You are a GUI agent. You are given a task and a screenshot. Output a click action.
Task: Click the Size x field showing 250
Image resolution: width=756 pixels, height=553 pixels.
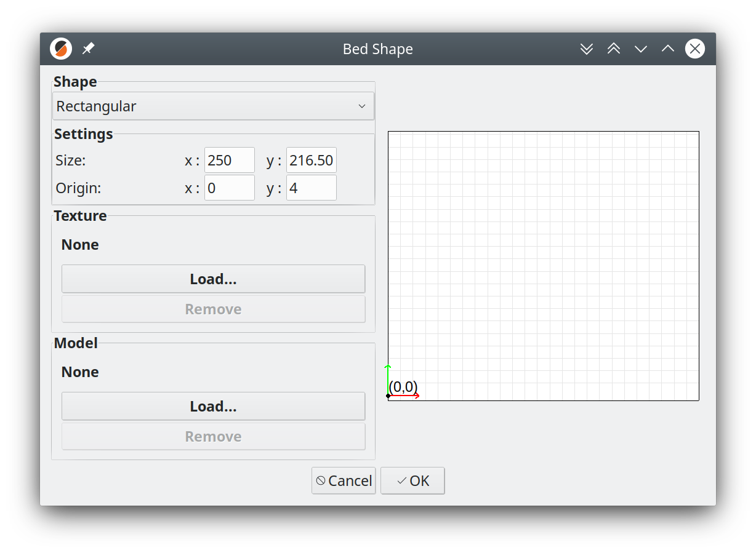point(230,161)
